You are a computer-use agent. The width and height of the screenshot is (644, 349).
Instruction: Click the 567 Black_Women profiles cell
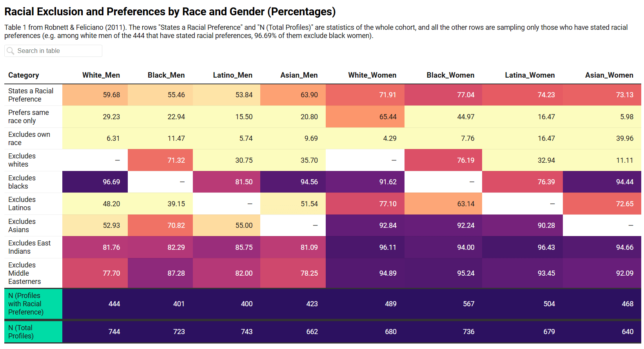coord(443,304)
